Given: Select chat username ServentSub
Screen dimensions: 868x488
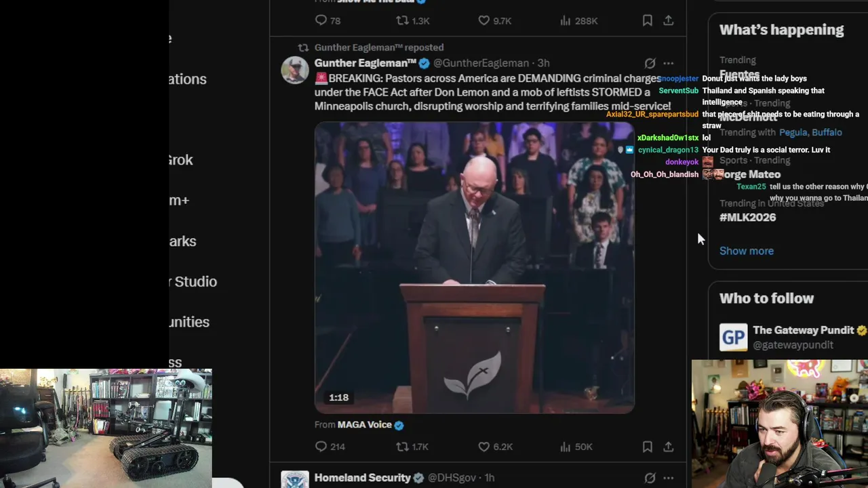Looking at the screenshot, I should coord(678,91).
